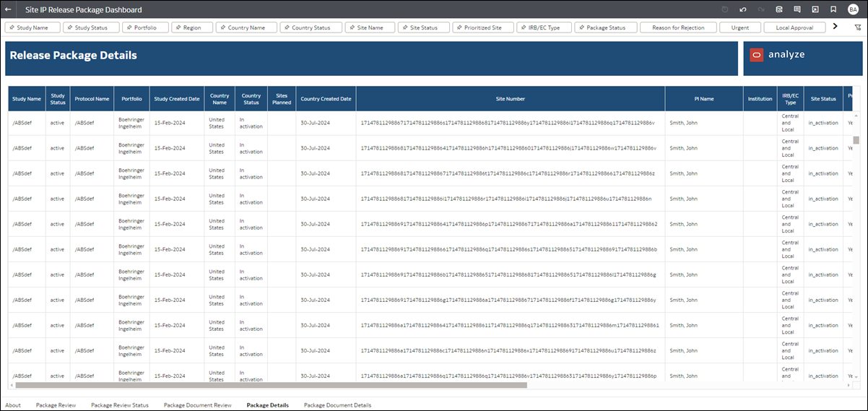Click the Oracle analyze logo

(778, 55)
